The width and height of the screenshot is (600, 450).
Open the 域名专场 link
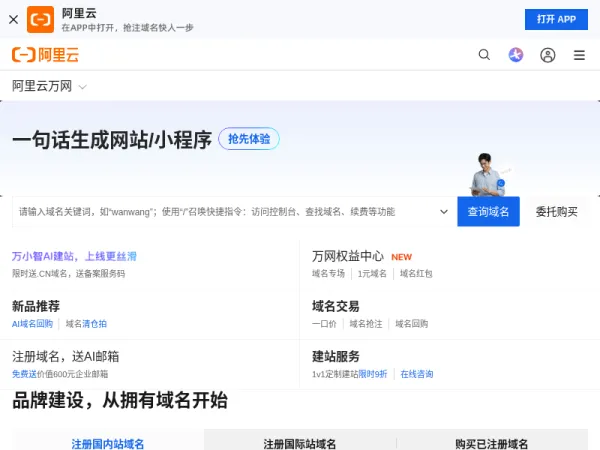328,274
